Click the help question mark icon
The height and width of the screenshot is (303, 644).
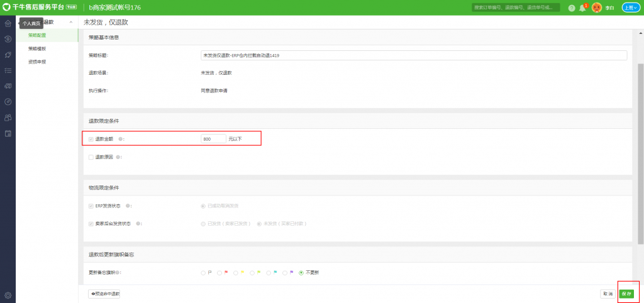click(x=572, y=8)
